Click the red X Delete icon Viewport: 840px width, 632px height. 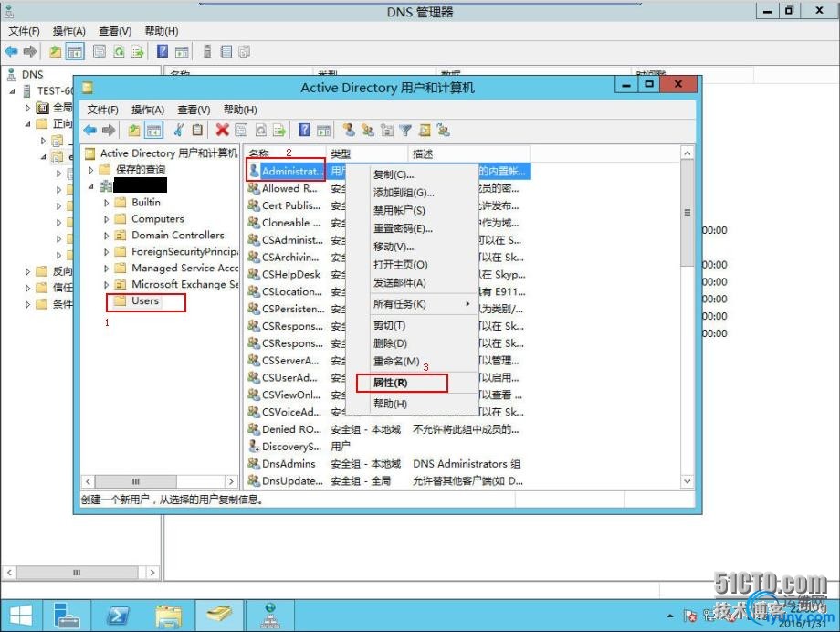tap(222, 131)
